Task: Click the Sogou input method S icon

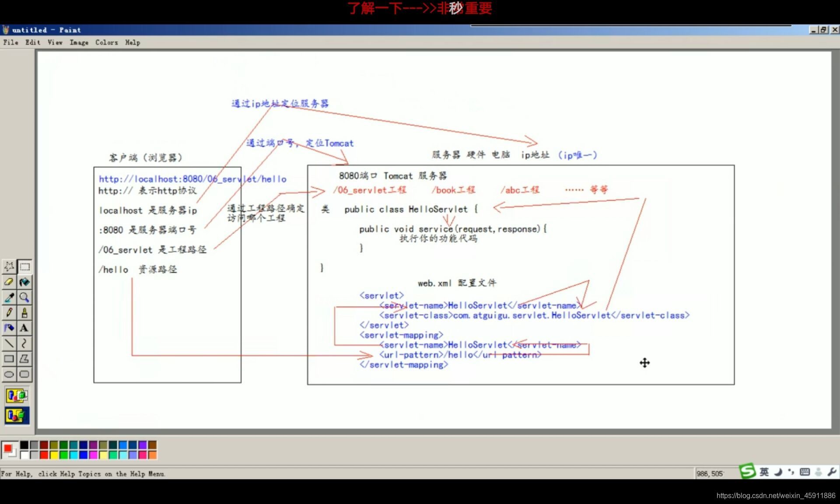Action: 747,471
